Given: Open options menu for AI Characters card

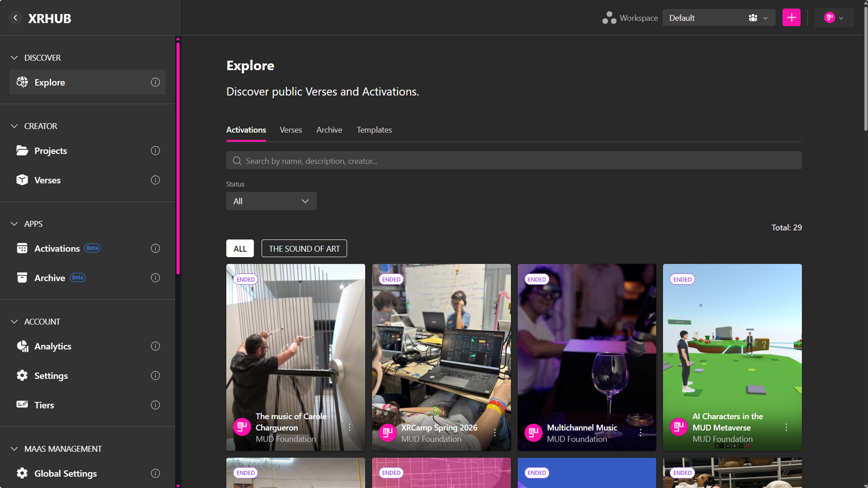Looking at the screenshot, I should coord(786,427).
